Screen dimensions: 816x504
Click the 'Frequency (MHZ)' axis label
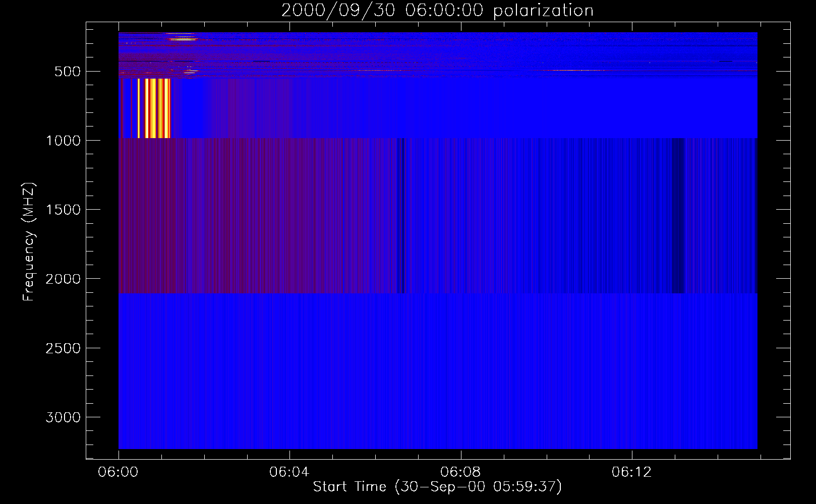(x=29, y=242)
